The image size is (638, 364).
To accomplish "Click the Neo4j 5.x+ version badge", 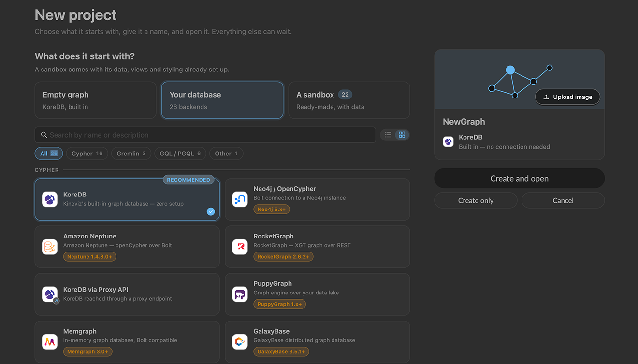I will pos(272,210).
